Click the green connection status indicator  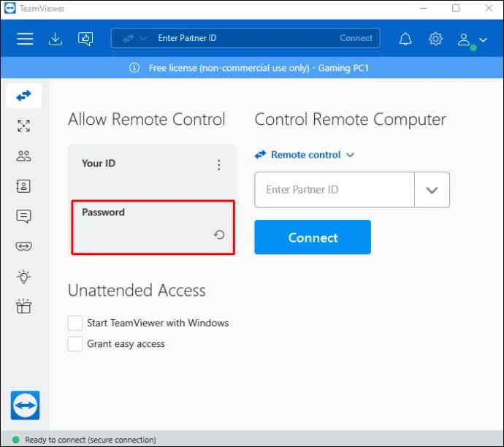click(x=15, y=440)
